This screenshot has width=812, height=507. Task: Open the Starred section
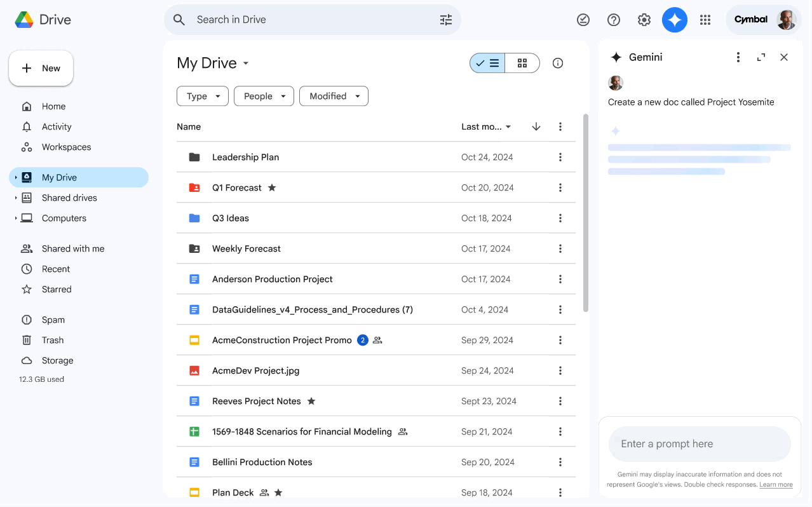coord(57,289)
